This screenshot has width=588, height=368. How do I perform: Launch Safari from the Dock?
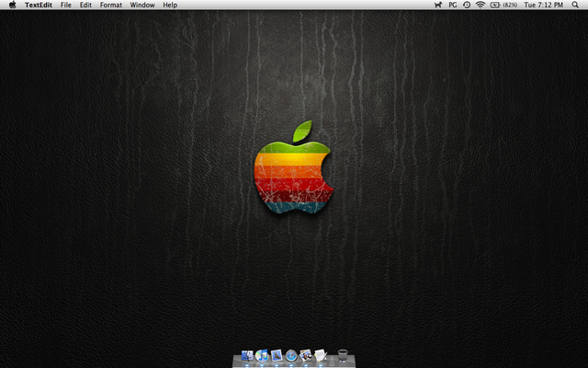291,355
